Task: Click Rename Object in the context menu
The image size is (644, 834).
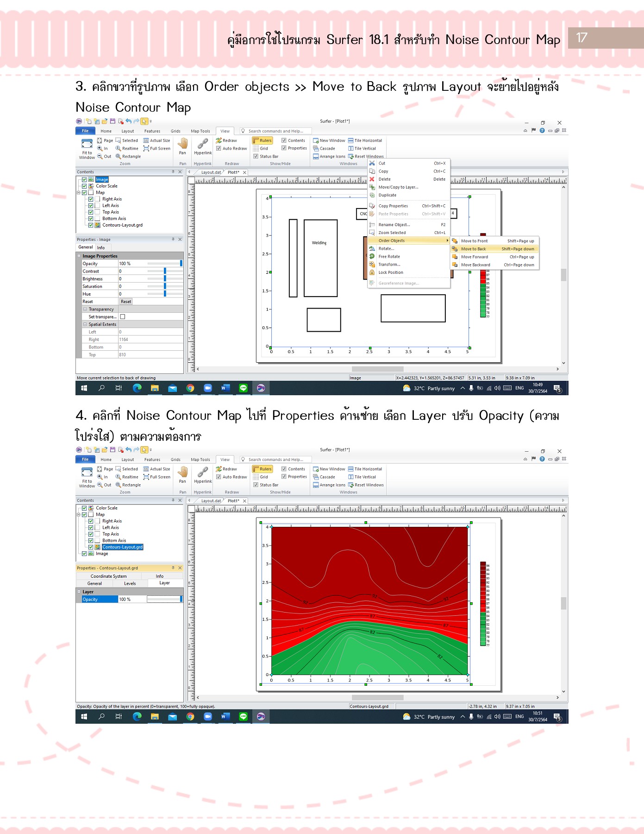Action: tap(394, 225)
